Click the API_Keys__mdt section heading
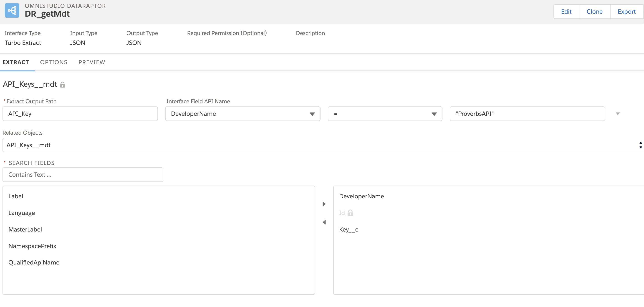Viewport: 644px width, 307px height. point(30,84)
